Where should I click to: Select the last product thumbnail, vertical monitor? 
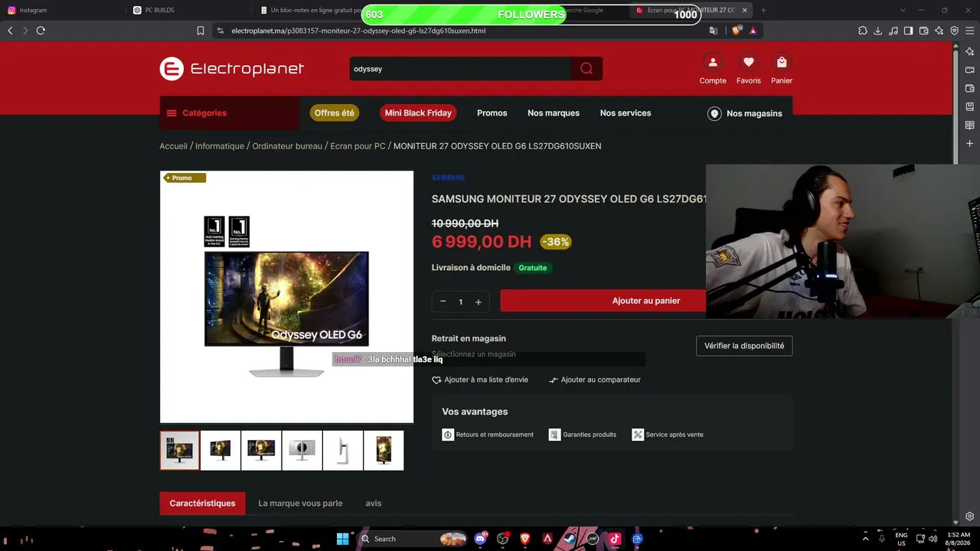[x=384, y=450]
